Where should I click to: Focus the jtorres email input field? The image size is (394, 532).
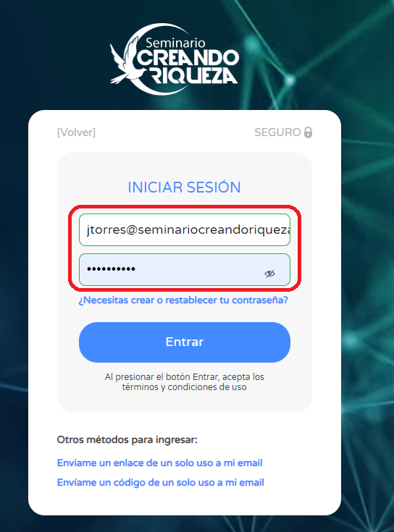pos(185,229)
